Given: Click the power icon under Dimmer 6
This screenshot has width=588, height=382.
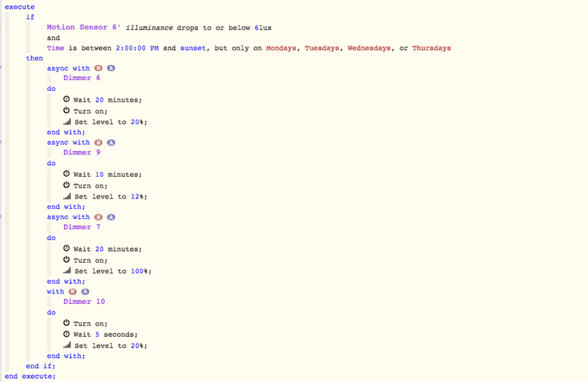Looking at the screenshot, I should (66, 111).
